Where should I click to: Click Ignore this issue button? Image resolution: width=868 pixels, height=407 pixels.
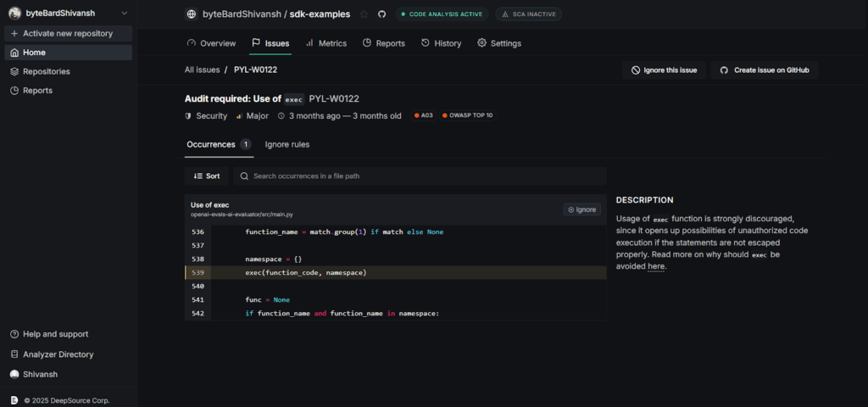665,70
